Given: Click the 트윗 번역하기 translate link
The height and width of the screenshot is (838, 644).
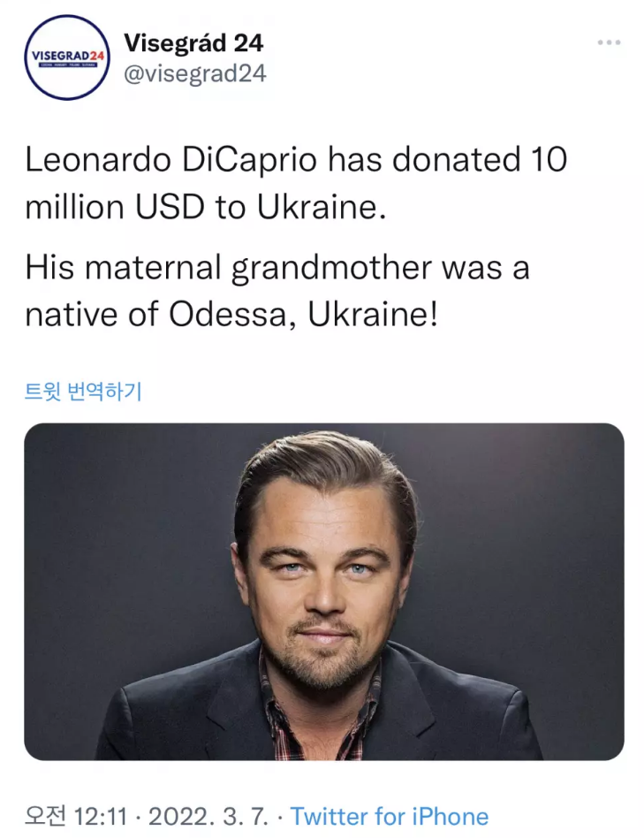Looking at the screenshot, I should 83,391.
